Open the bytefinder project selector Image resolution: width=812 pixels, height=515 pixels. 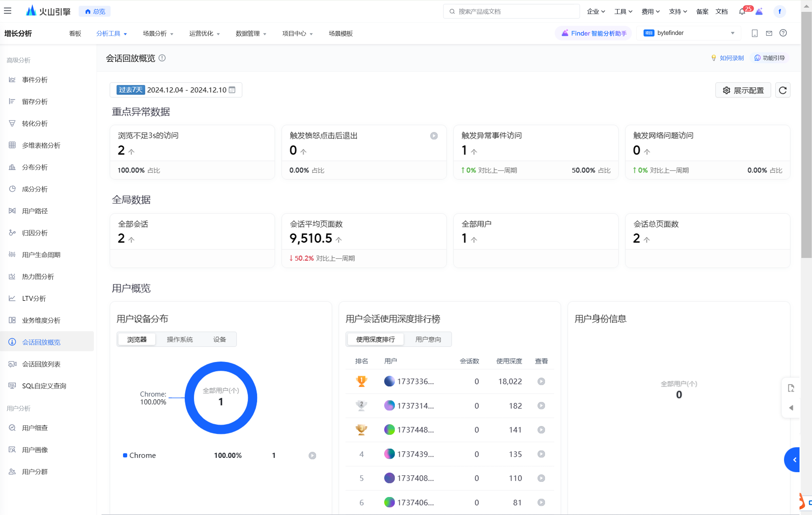(689, 33)
